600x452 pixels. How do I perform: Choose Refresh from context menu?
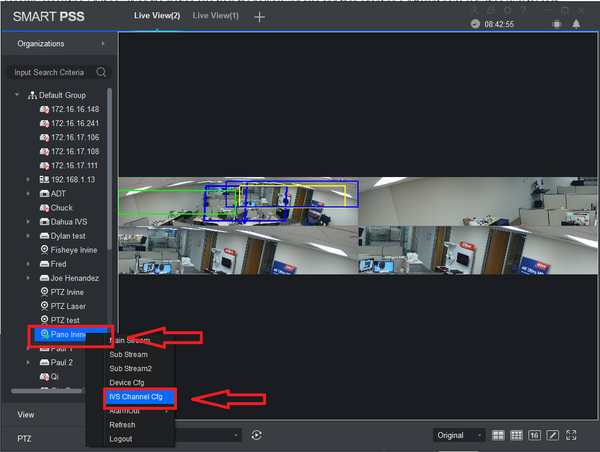(x=122, y=425)
